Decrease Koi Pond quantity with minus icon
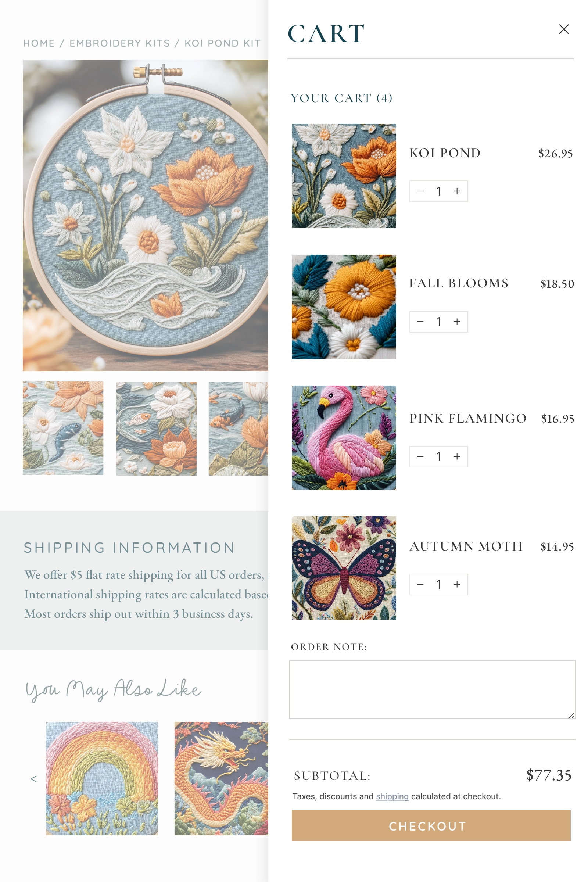This screenshot has height=882, width=588. point(420,191)
